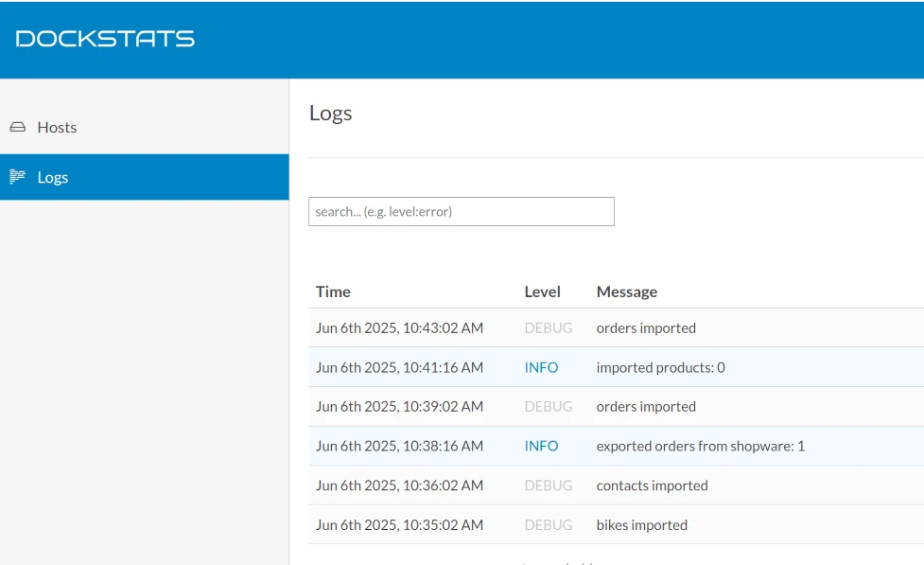The width and height of the screenshot is (924, 565).
Task: Click DEBUG level in 10:43:02 row
Action: click(548, 327)
